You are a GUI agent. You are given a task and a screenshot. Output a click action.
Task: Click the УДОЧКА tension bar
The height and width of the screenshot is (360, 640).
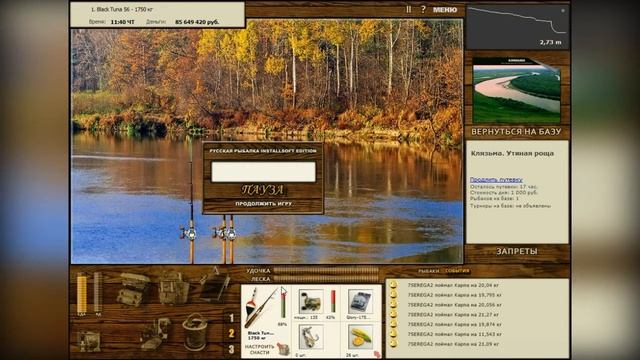click(x=326, y=270)
